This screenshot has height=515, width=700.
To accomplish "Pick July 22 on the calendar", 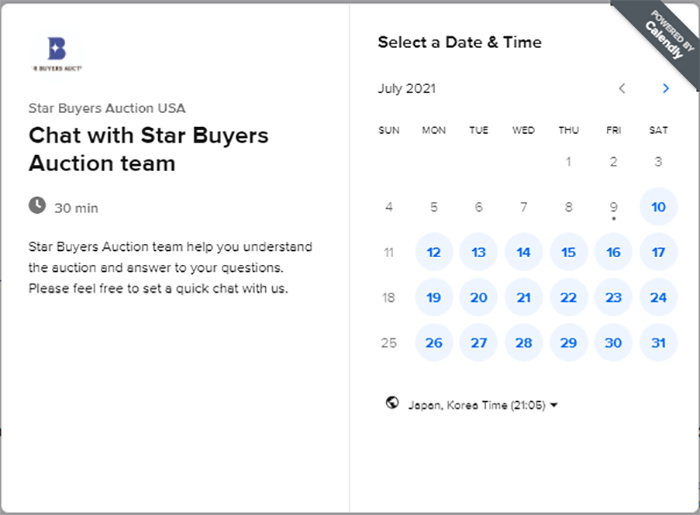I will pos(569,297).
